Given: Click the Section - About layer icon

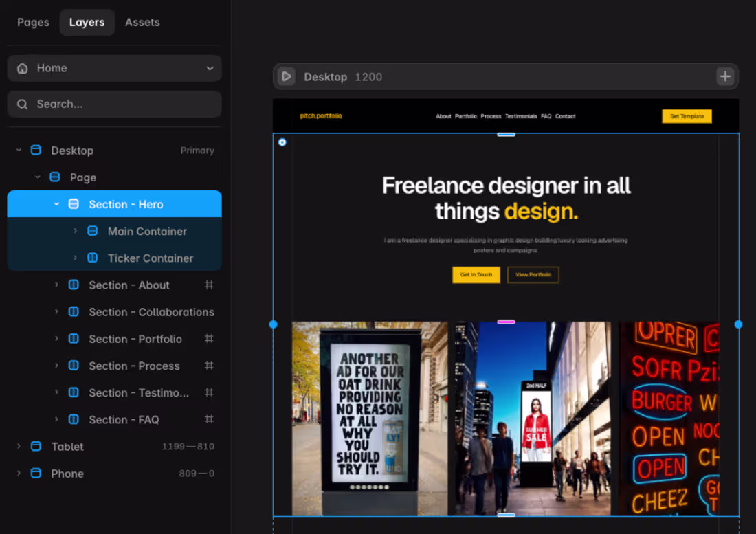Looking at the screenshot, I should click(x=74, y=285).
